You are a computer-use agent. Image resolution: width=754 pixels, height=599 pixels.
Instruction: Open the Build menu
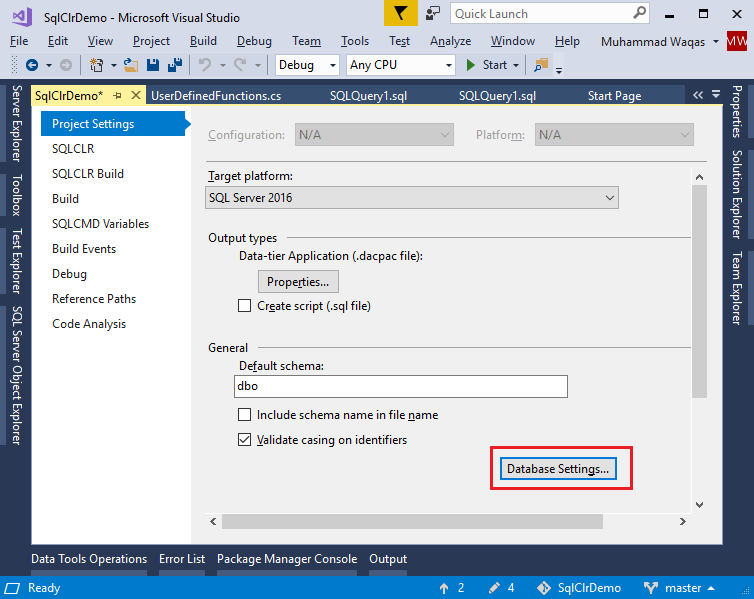(203, 41)
